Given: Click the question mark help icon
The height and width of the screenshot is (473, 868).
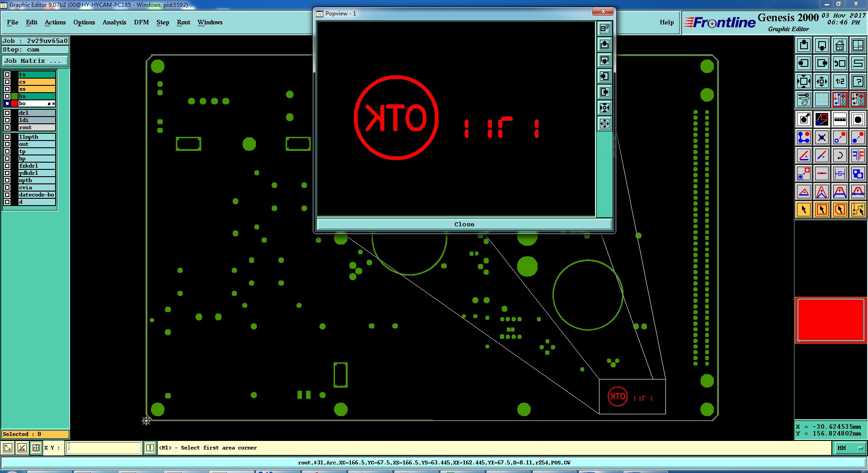Looking at the screenshot, I should coord(858,81).
